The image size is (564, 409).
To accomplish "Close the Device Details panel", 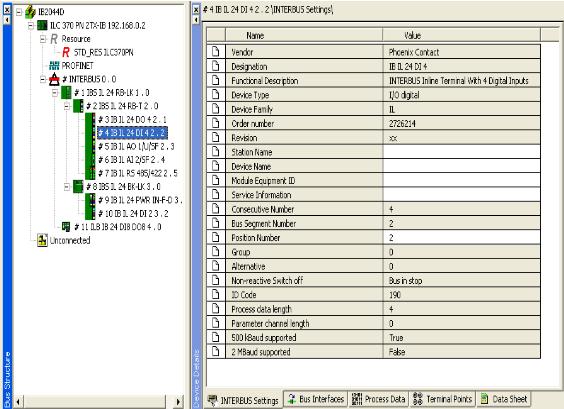I will tap(196, 9).
